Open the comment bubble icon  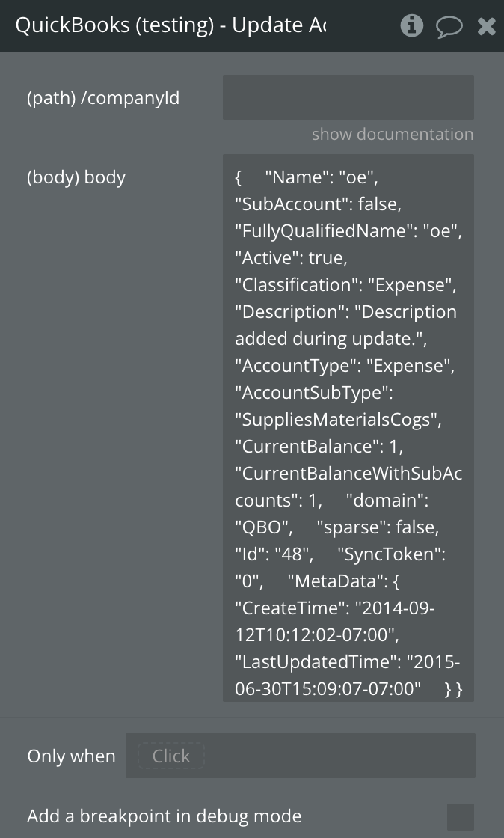449,27
